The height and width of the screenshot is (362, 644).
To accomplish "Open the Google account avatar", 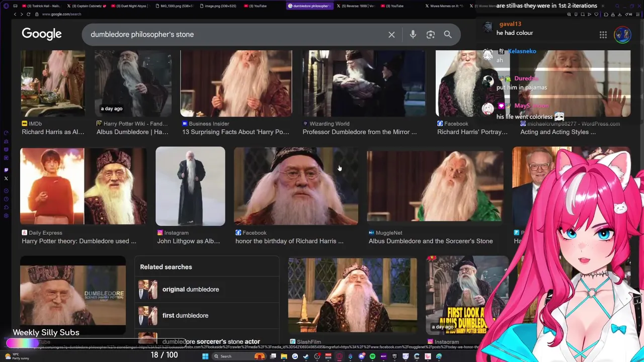I will (622, 35).
